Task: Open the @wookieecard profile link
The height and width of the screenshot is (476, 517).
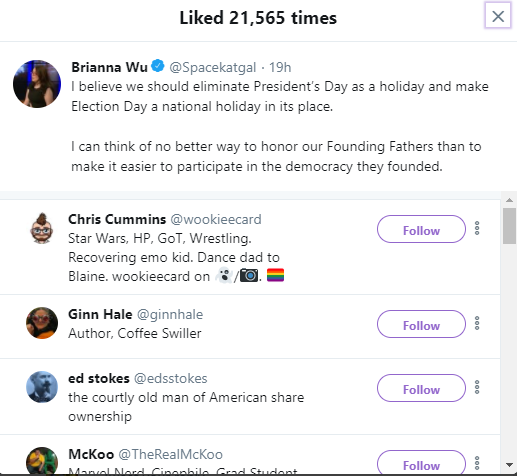Action: (216, 219)
